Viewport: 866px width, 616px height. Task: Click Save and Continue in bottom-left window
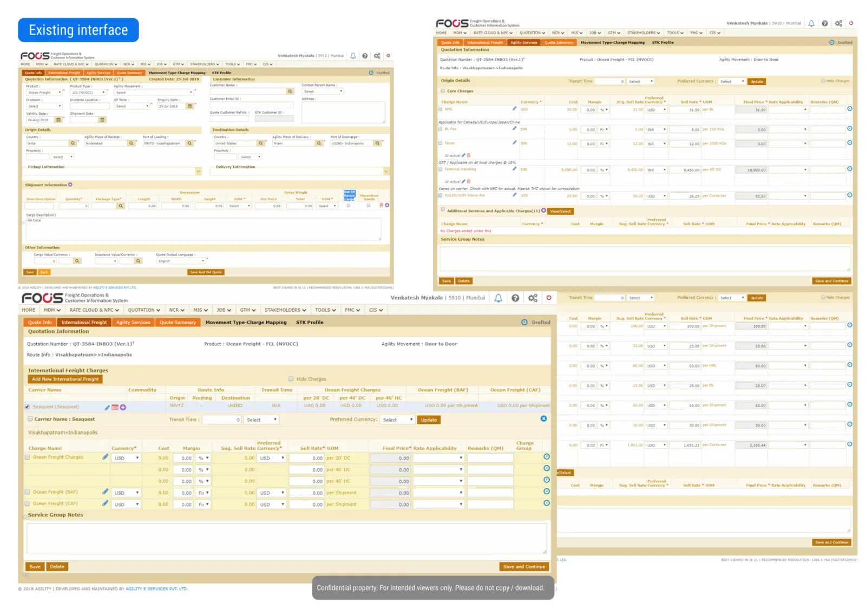524,567
